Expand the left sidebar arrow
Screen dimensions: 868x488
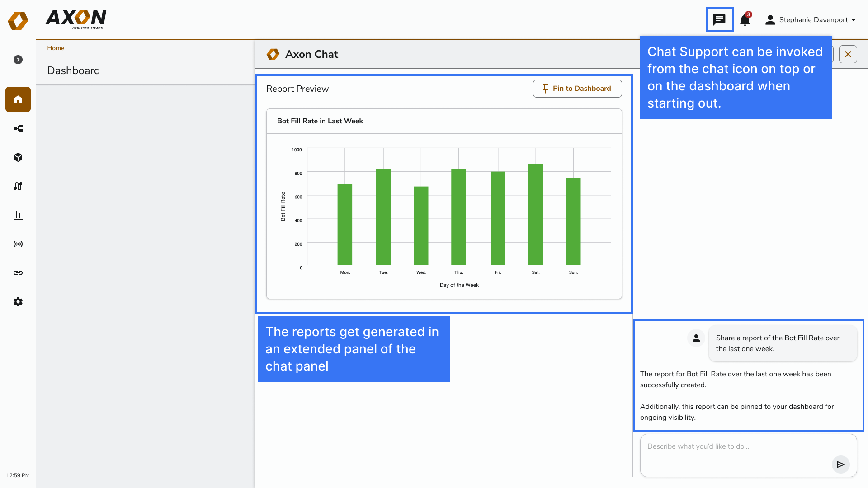(18, 60)
